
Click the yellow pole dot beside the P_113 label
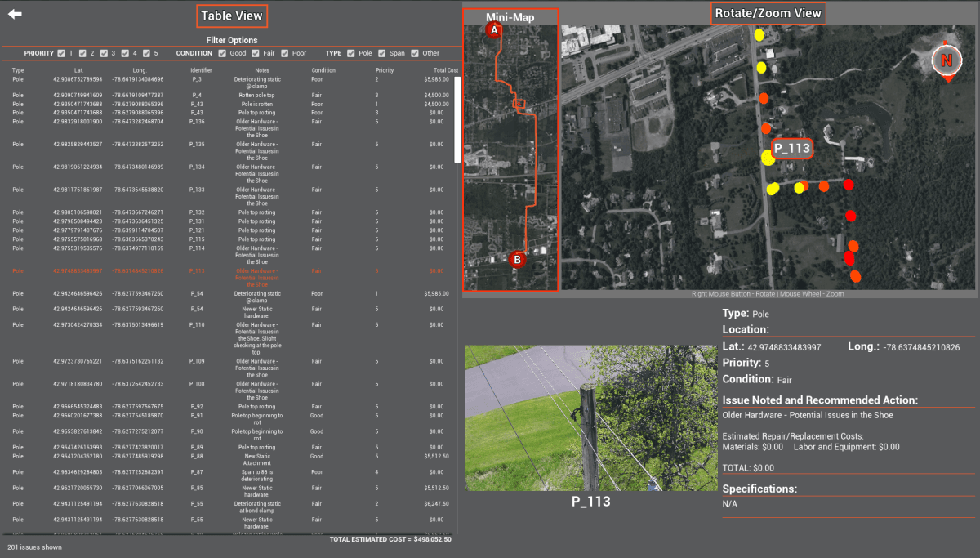(x=768, y=157)
